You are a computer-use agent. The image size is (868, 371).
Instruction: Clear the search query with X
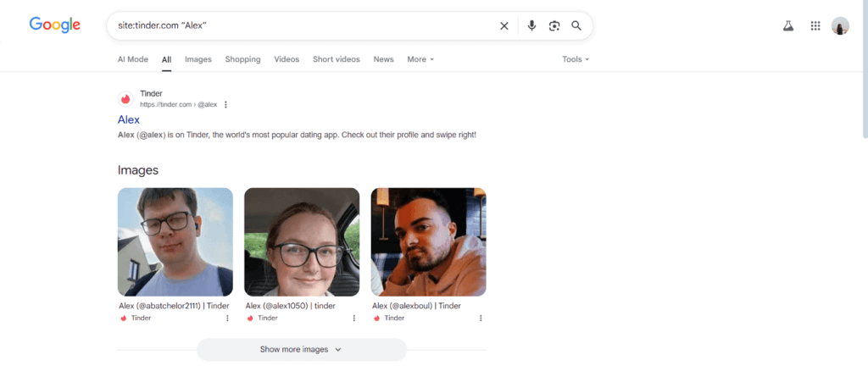pyautogui.click(x=504, y=26)
